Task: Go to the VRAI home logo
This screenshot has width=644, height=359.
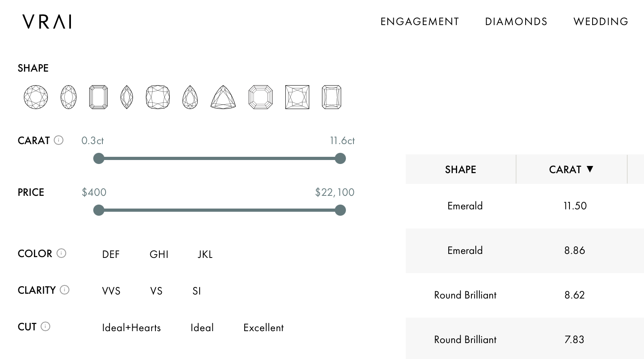Action: (47, 21)
